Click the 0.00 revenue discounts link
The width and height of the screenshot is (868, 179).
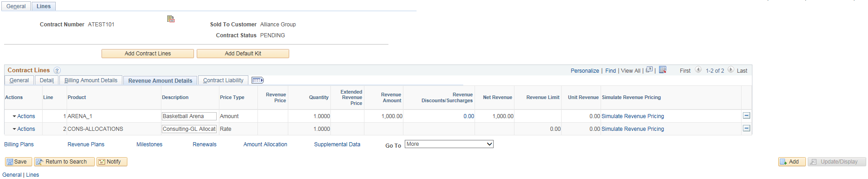point(469,116)
